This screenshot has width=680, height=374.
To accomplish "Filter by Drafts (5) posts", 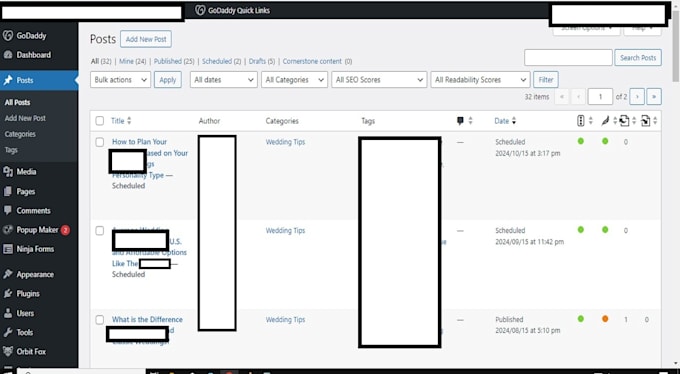I will [262, 62].
